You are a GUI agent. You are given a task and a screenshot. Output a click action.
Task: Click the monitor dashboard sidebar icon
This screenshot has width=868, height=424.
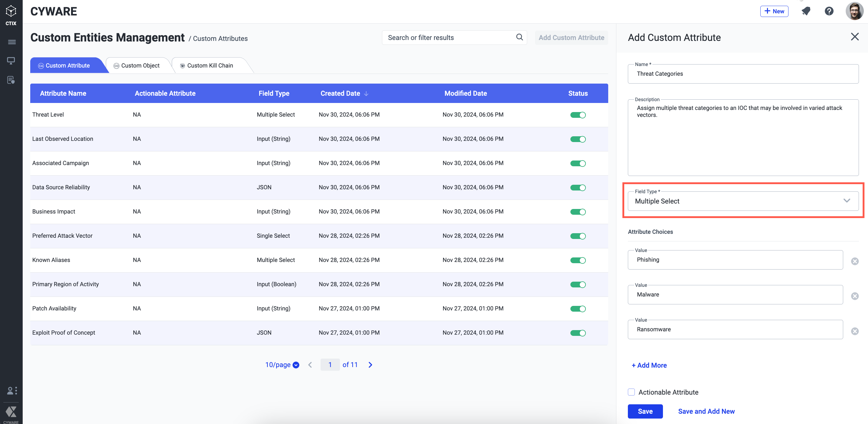click(11, 61)
